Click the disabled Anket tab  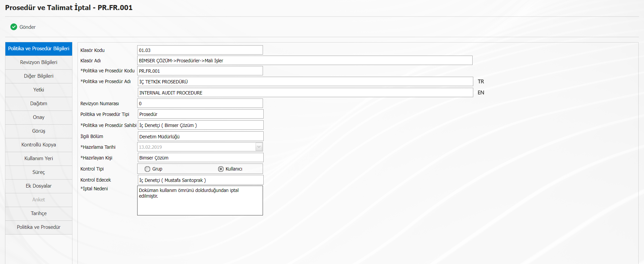[x=39, y=200]
